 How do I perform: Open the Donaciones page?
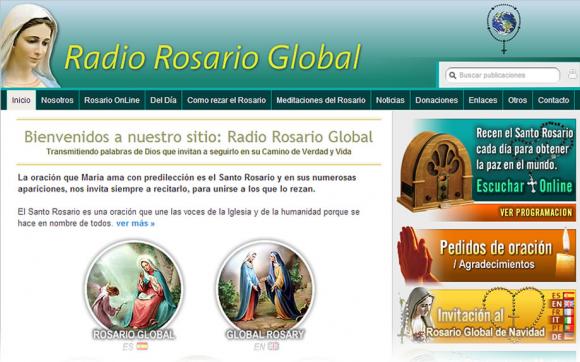436,100
